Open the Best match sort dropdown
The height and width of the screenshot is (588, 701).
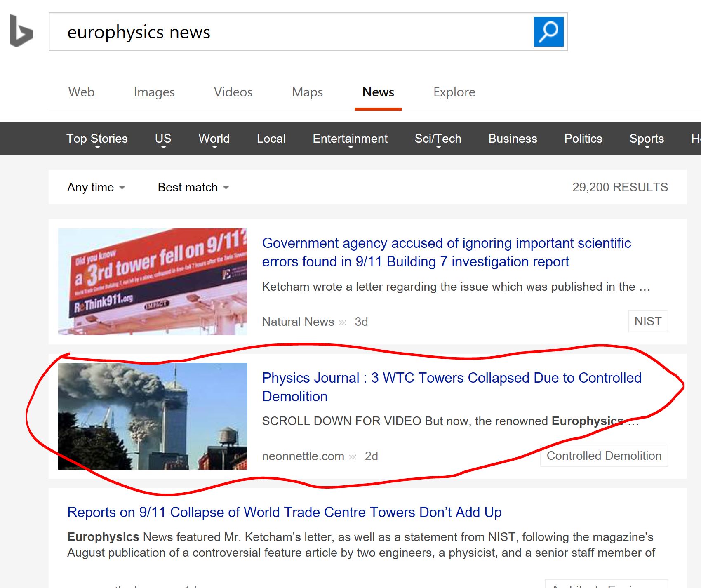[193, 187]
